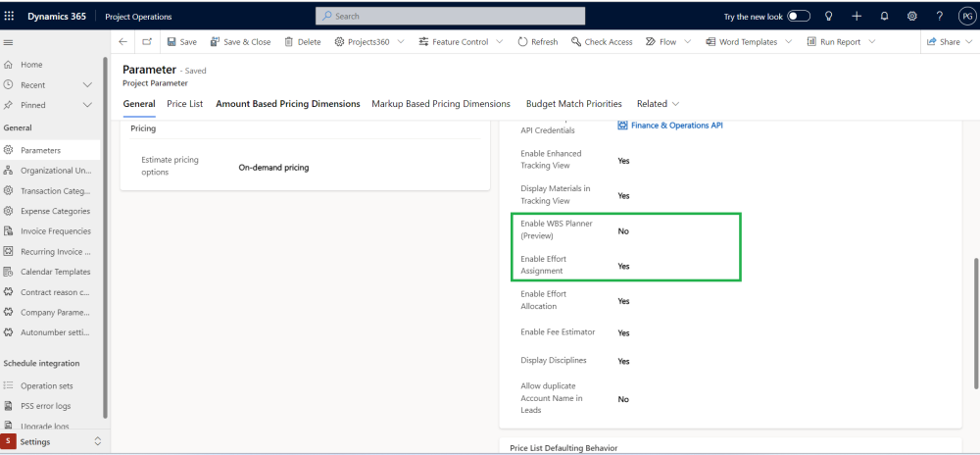Screen dimensions: 980x455
Task: Click the back arrow in command bar
Action: (122, 42)
